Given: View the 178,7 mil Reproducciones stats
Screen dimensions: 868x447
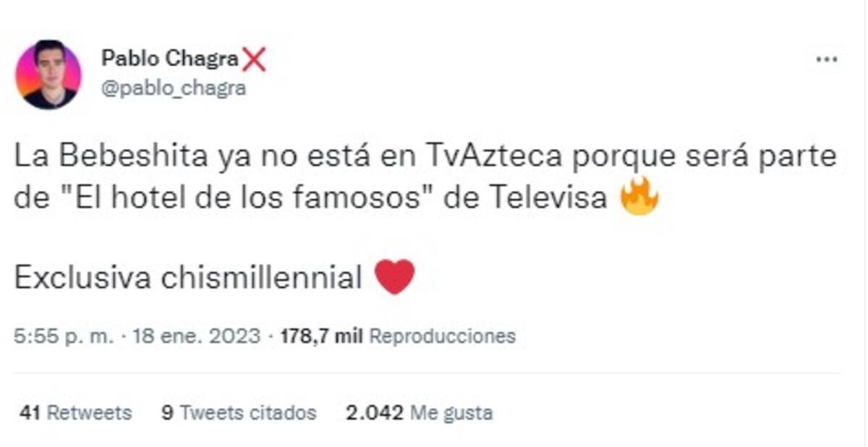Looking at the screenshot, I should 397,336.
